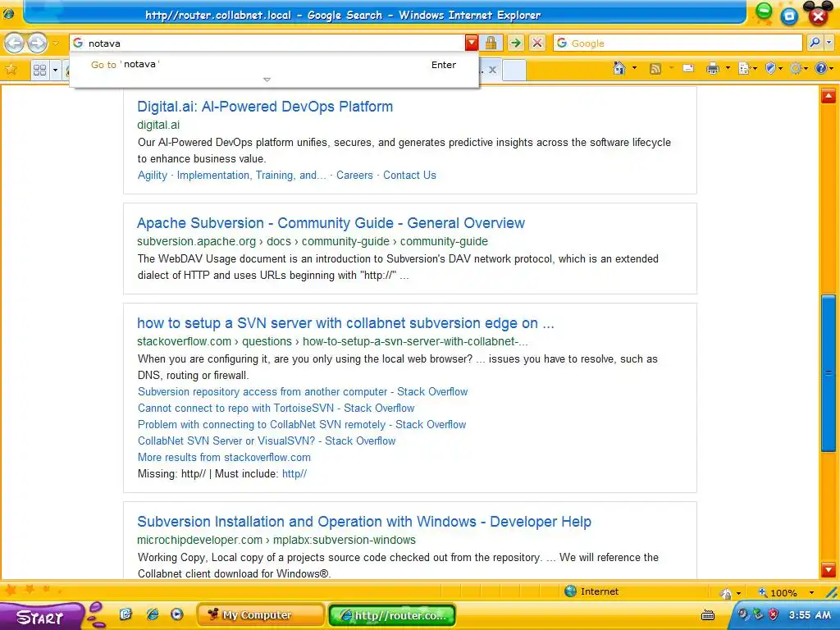Open the Home button dropdown arrow
This screenshot has width=840, height=630.
(634, 68)
